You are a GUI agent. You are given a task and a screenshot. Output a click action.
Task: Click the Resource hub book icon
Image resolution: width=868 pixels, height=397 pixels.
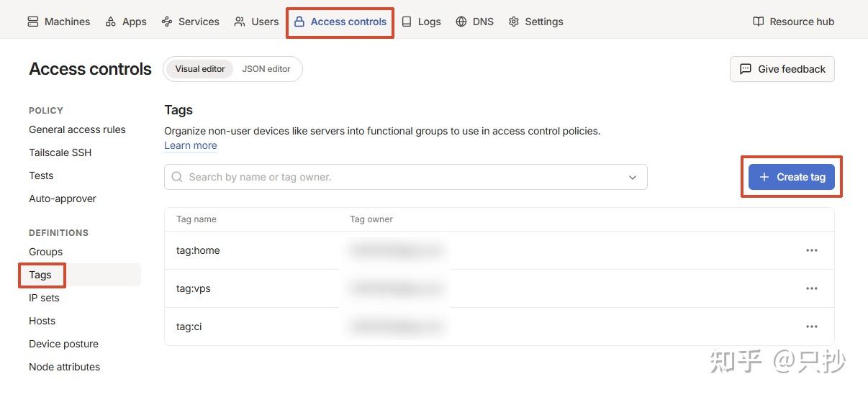coord(759,22)
